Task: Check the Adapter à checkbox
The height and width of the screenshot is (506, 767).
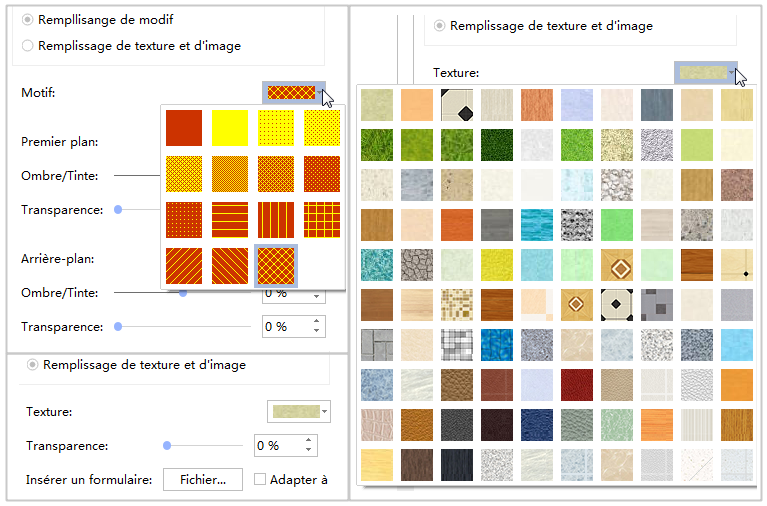Action: coord(260,480)
